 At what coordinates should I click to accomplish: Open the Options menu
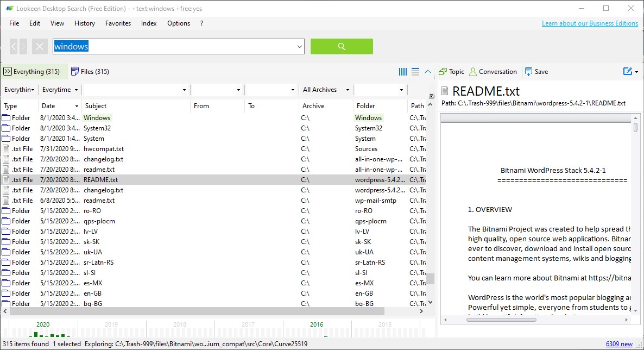click(x=179, y=23)
